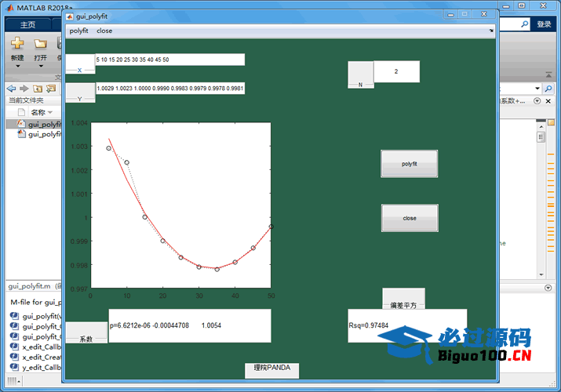Click the 登录 login button
Screen dimensions: 561x392
click(x=544, y=24)
